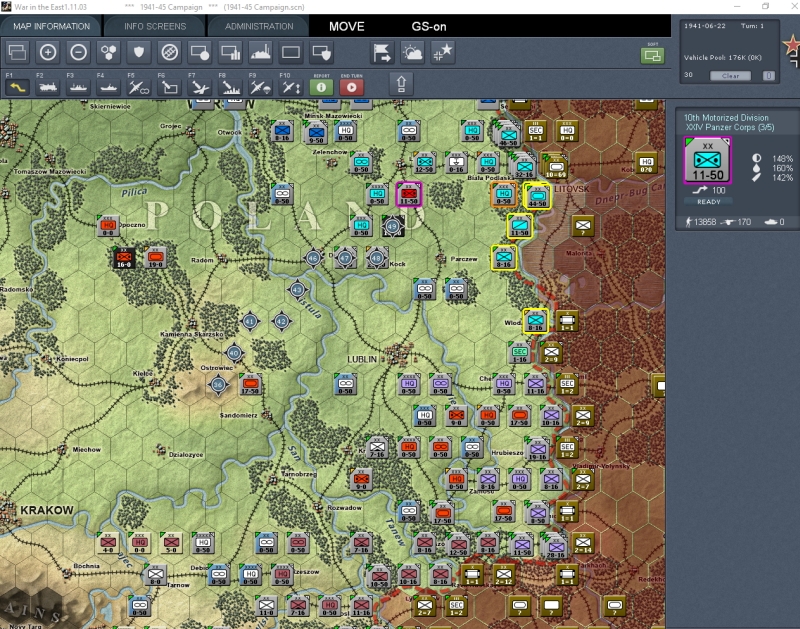Screen dimensions: 800x629
Task: Select airbase marker numbered 49
Action: click(x=392, y=226)
